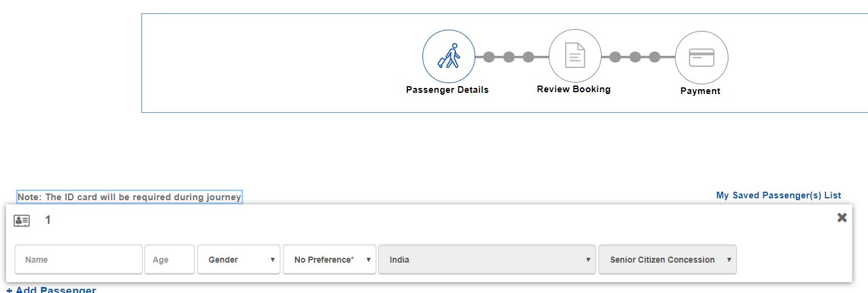Viewport: 868px width, 293px height.
Task: Expand the No Preference berth dropdown
Action: tap(329, 260)
